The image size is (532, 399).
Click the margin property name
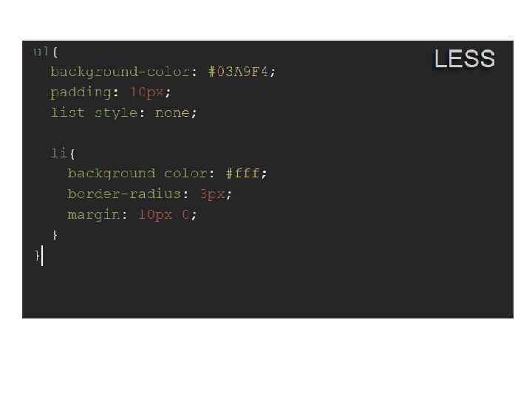tap(94, 214)
